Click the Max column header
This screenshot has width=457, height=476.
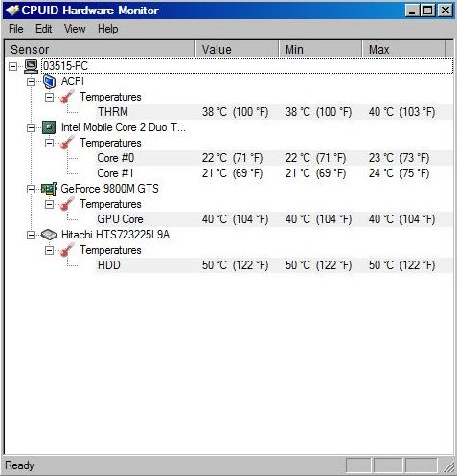[403, 50]
